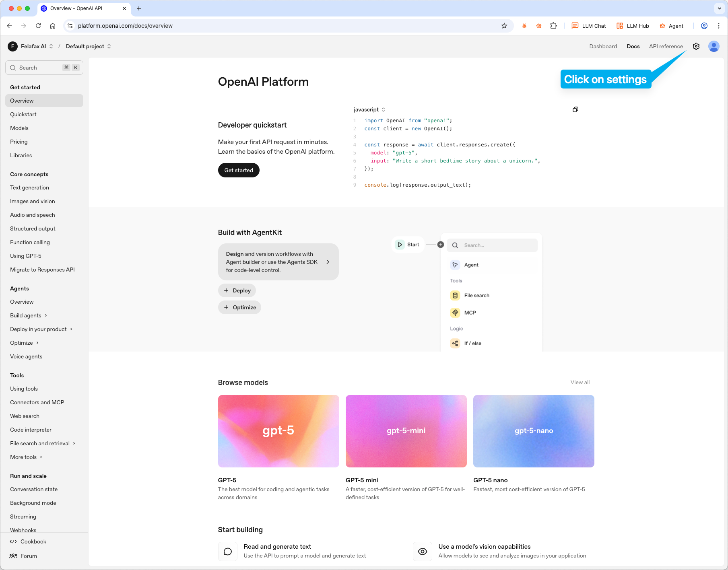Go to the Dashboard tab
This screenshot has width=728, height=570.
(603, 46)
